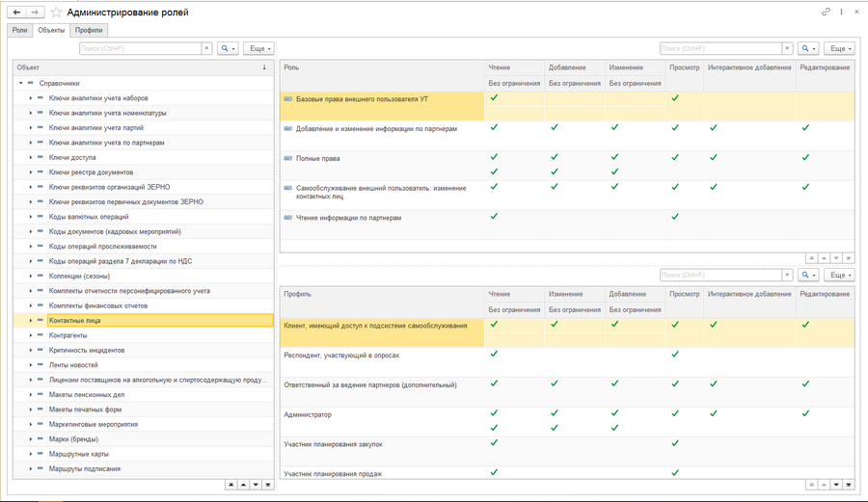Open the search magnifier above the roles table
The height and width of the screenshot is (502, 868).
click(807, 48)
